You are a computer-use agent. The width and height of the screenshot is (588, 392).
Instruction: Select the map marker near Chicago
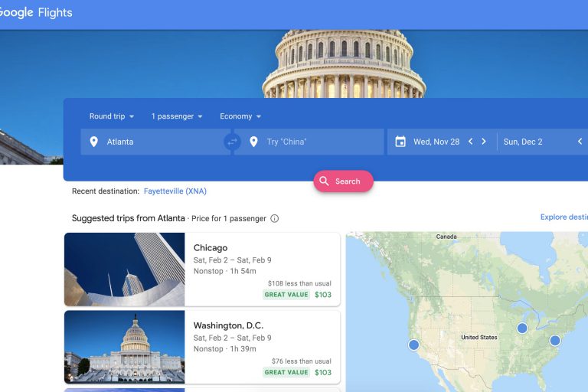pyautogui.click(x=522, y=328)
